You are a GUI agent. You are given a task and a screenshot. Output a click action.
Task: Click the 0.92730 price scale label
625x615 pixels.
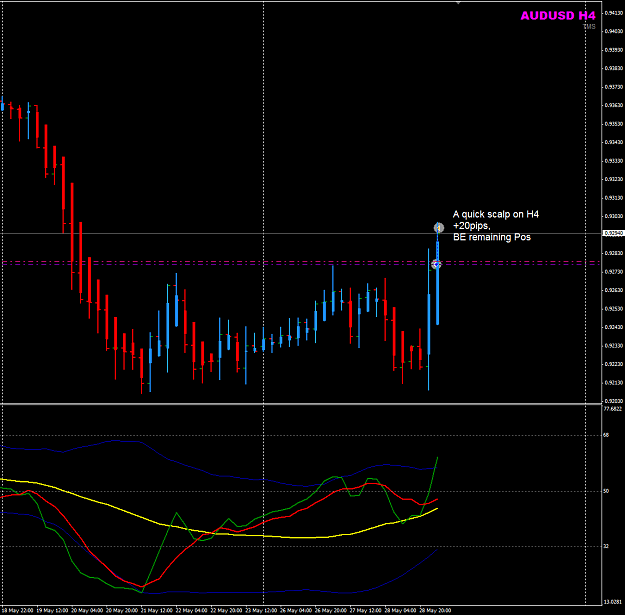coord(613,271)
